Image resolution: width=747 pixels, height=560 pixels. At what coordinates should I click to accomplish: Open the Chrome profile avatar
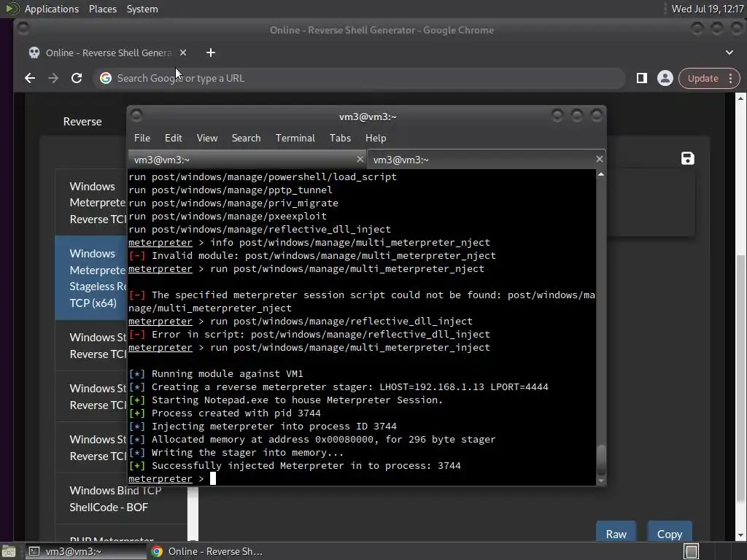(665, 78)
